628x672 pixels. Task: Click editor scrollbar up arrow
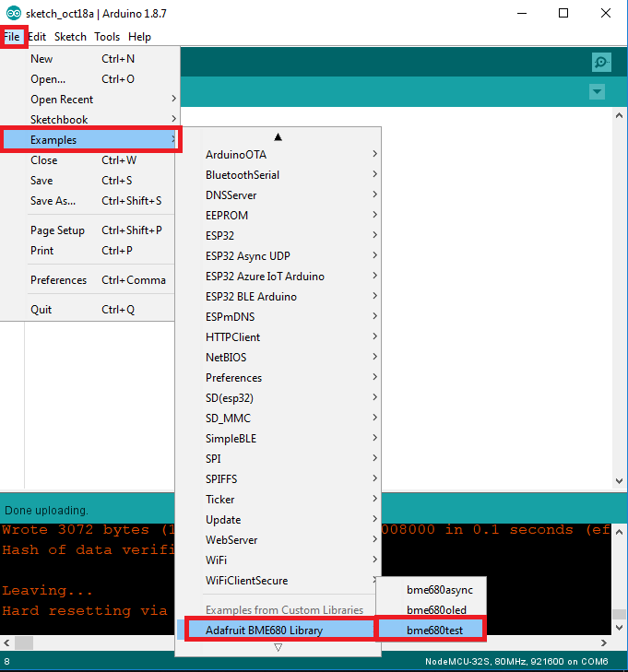coord(619,116)
